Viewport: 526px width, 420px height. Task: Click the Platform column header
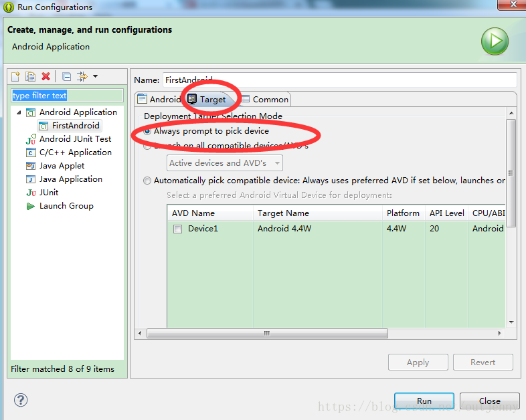click(x=404, y=213)
